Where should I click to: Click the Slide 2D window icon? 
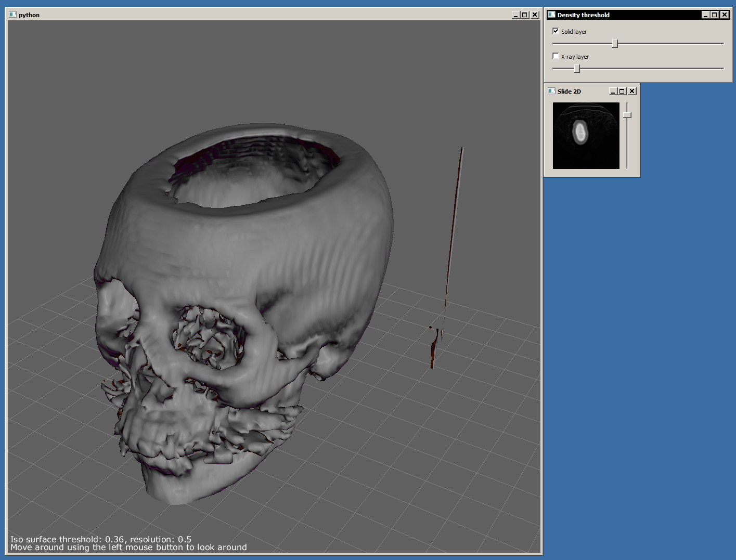point(551,91)
